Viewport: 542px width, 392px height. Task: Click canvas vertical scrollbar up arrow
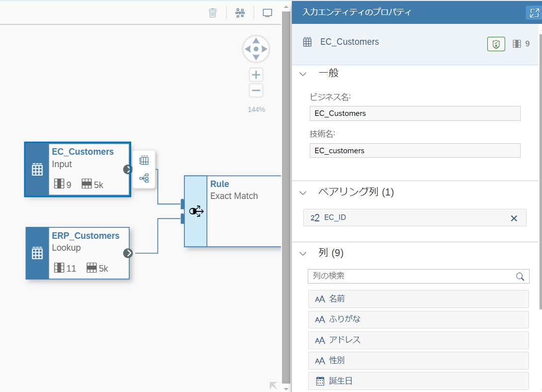pos(286,7)
